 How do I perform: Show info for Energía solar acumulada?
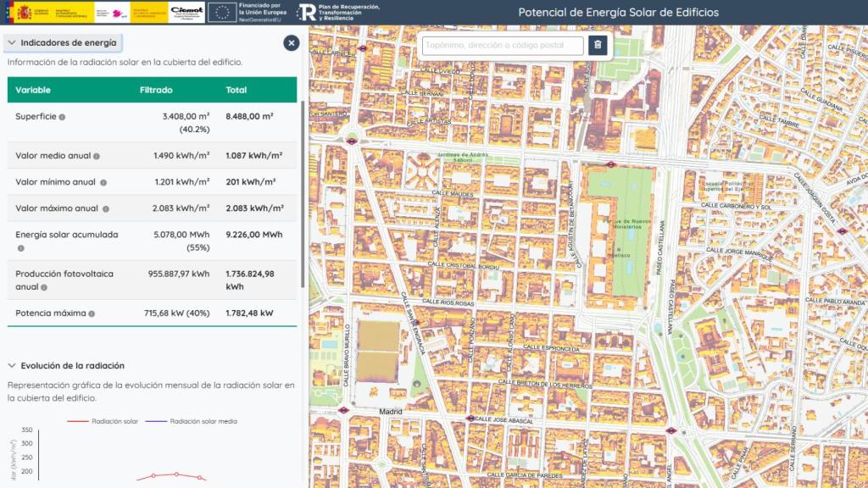pyautogui.click(x=20, y=248)
